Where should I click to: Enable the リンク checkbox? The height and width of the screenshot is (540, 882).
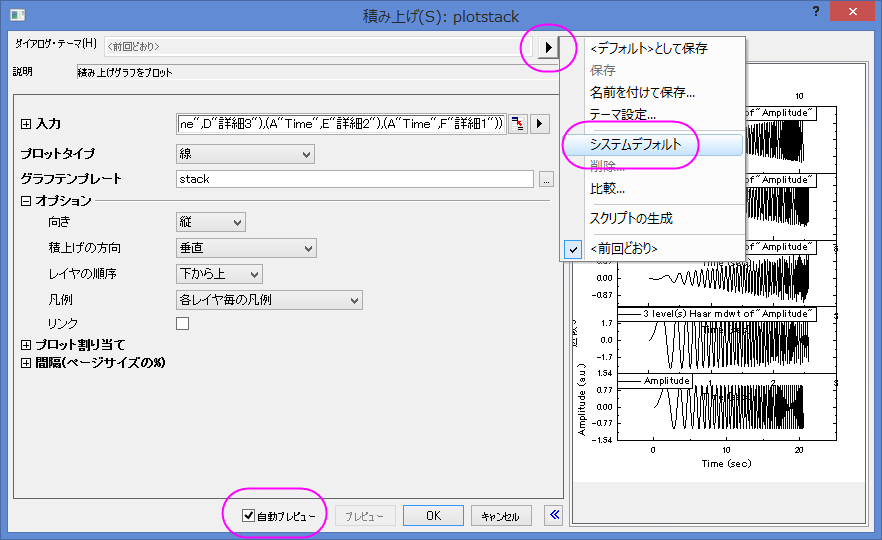(182, 323)
